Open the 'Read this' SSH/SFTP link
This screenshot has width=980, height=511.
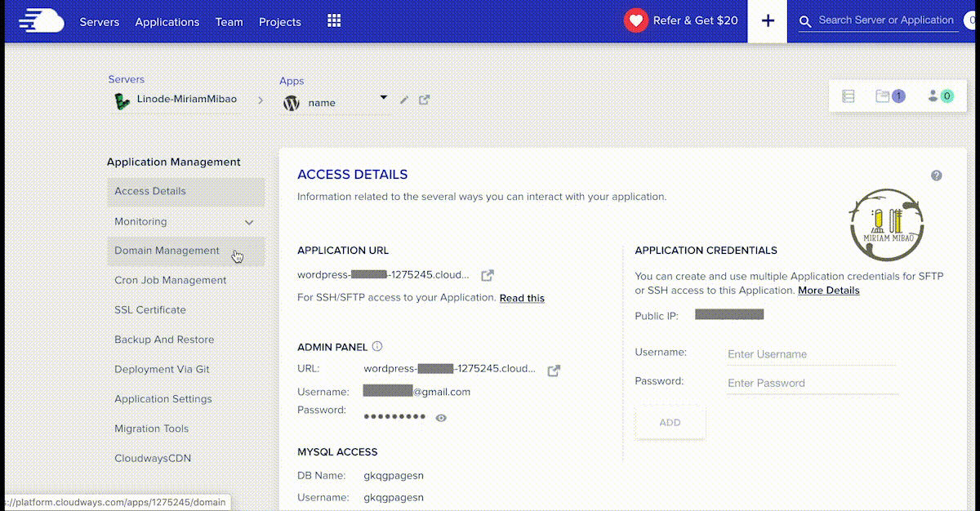point(522,298)
